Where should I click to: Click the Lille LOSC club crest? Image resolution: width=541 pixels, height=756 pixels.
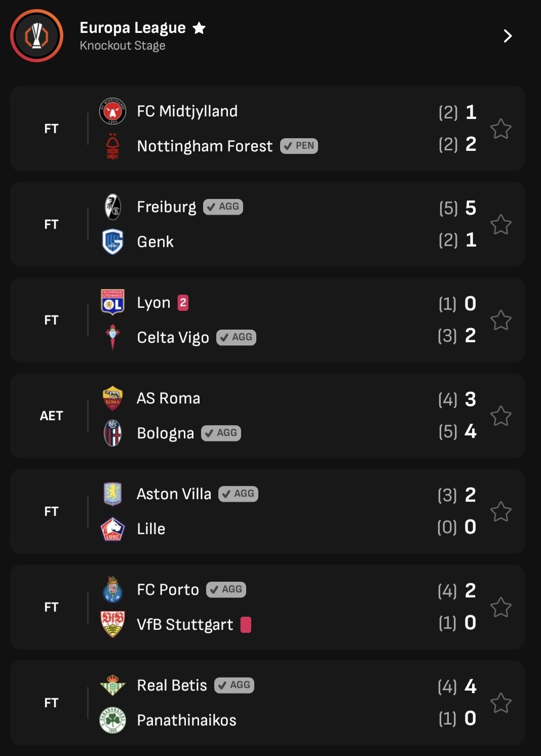point(112,529)
